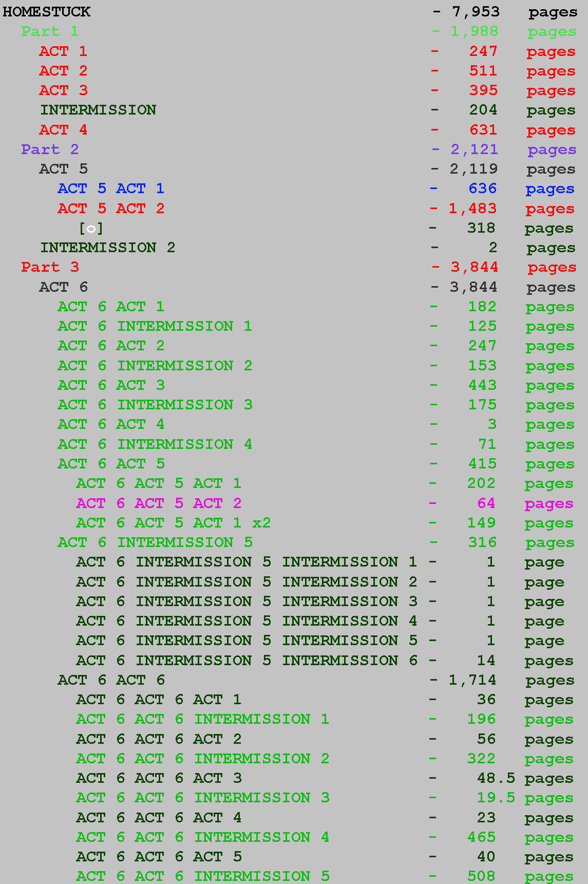Click INTERMISSION 5 INTERMISSION 3 row label

[246, 601]
